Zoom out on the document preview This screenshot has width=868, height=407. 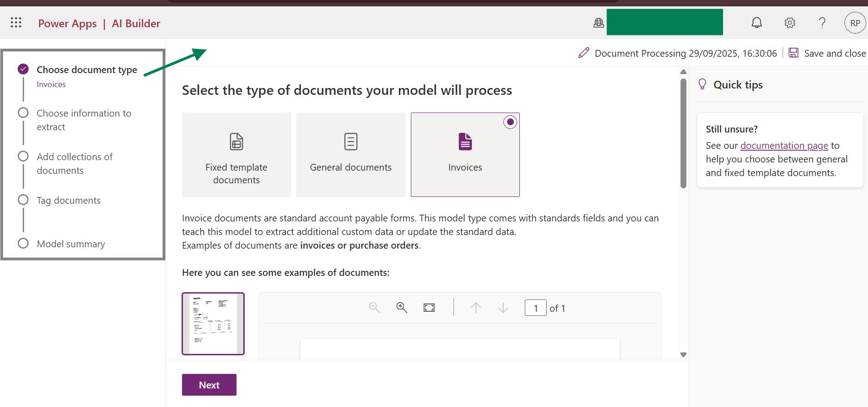pyautogui.click(x=374, y=308)
